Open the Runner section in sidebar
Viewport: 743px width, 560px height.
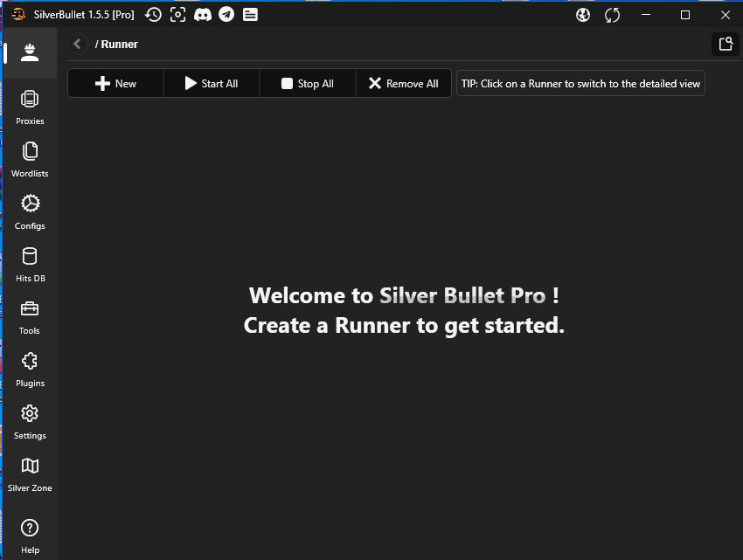coord(30,52)
